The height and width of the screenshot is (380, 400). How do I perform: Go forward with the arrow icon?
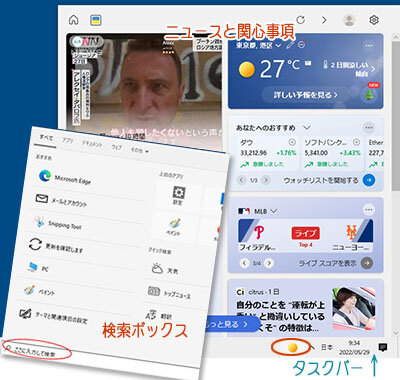point(324,20)
